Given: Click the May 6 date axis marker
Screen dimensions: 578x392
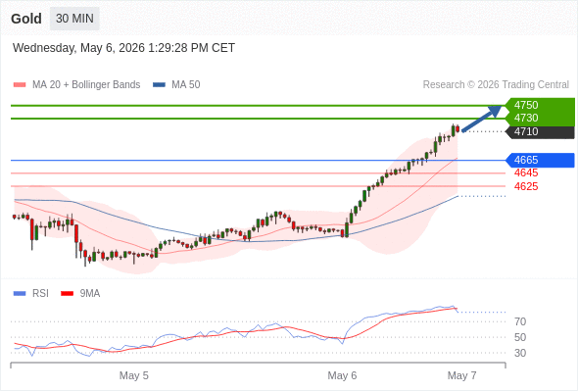Looking at the screenshot, I should click(342, 375).
